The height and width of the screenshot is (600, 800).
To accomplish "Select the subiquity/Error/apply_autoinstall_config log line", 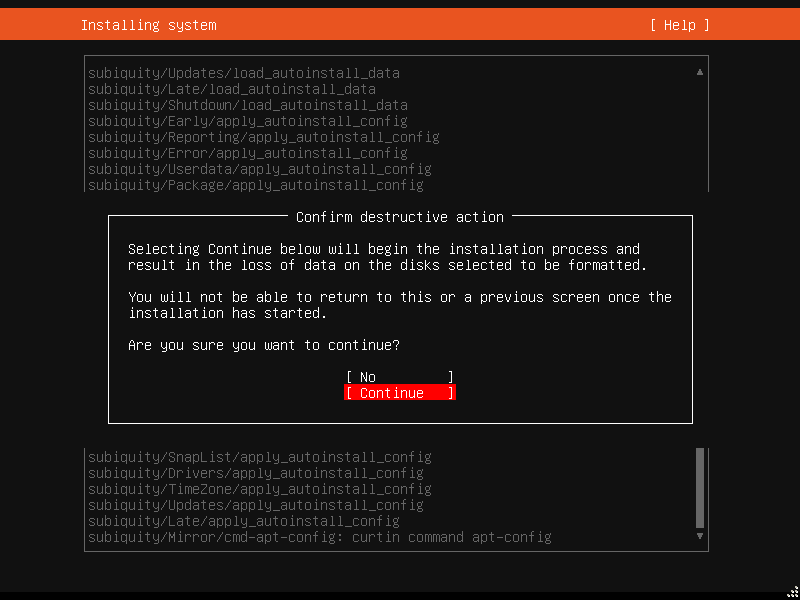I will (x=247, y=153).
